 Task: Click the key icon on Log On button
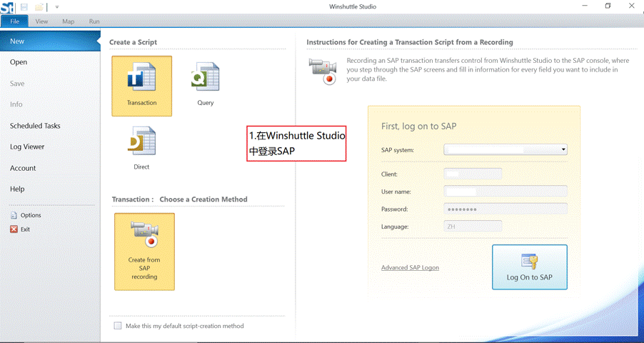530,261
